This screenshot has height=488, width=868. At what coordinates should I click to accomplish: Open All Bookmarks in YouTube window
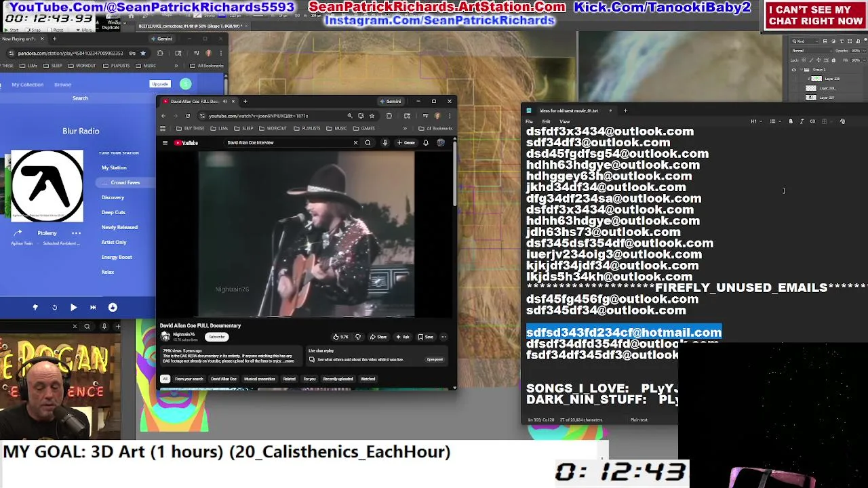coord(435,128)
